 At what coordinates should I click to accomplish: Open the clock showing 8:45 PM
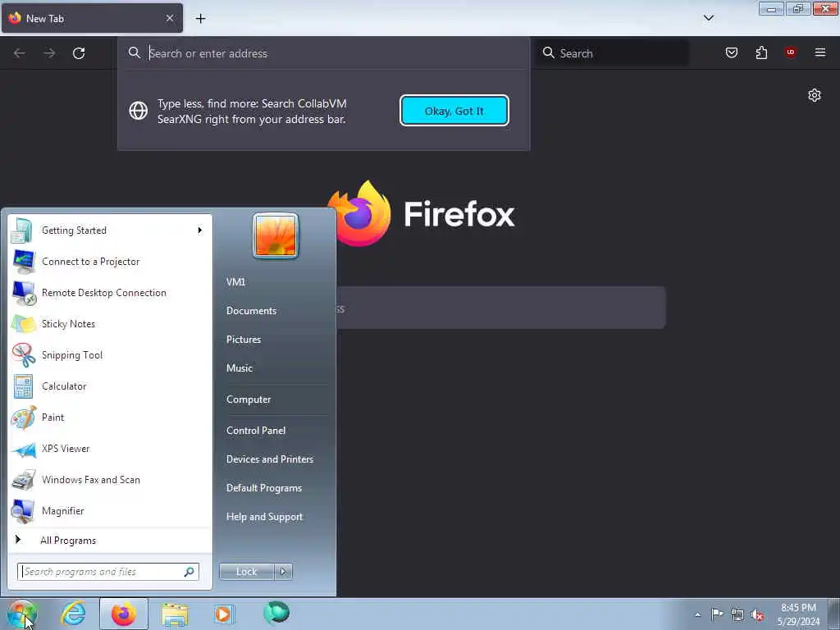798,614
